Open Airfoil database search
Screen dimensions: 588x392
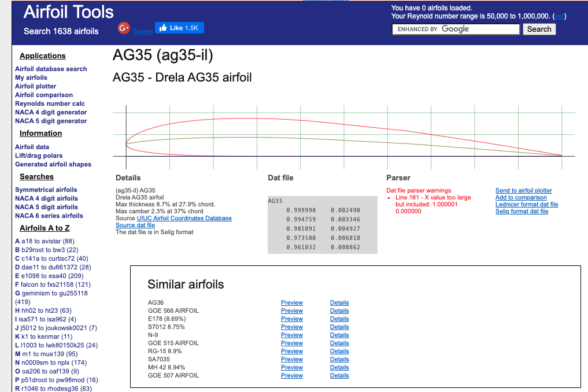pos(51,69)
